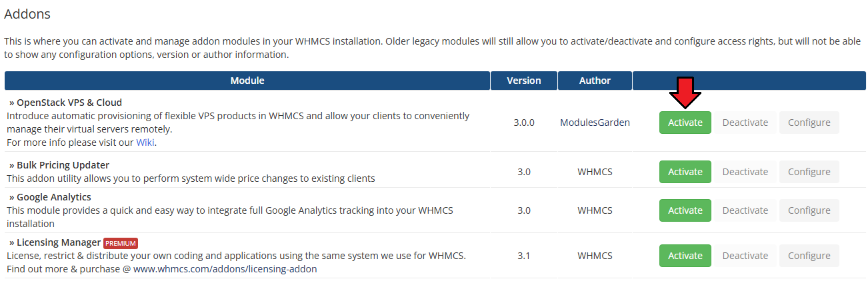Select the OpenStack VPS & Cloud title
This screenshot has width=868, height=281.
point(69,103)
